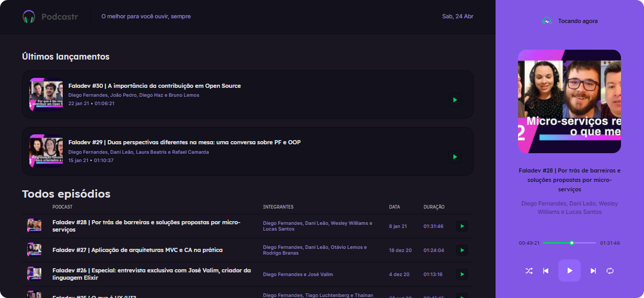
Task: Click the Tocando agora playing icon
Action: (547, 21)
